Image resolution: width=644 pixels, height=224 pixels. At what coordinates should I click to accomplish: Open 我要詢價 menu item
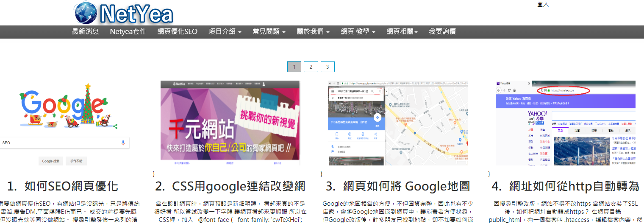[442, 31]
